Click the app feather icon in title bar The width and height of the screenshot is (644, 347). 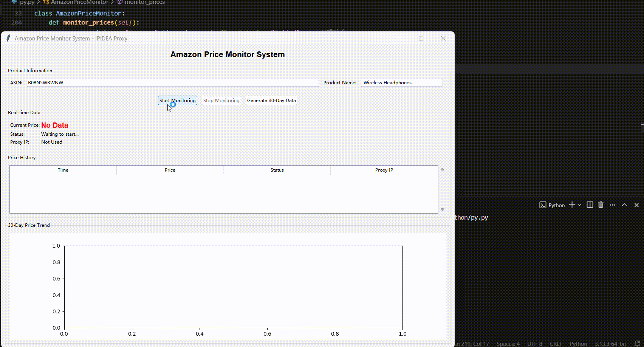8,38
